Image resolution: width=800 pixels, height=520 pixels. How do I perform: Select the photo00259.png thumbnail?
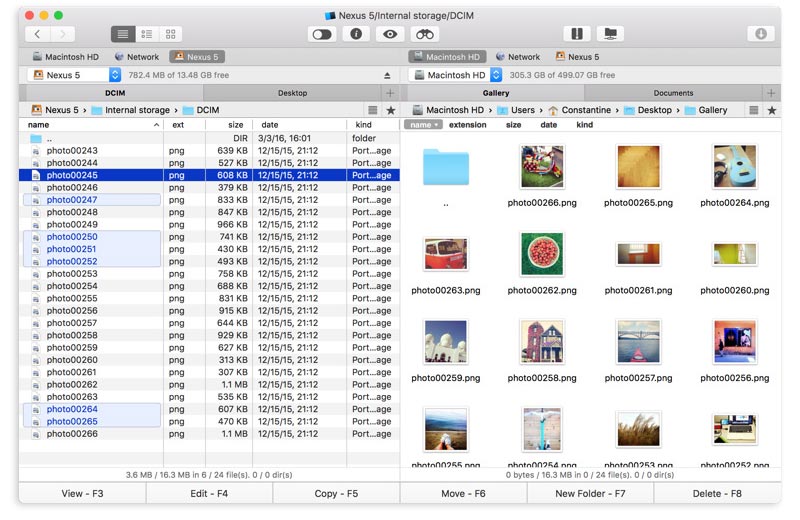click(x=446, y=341)
